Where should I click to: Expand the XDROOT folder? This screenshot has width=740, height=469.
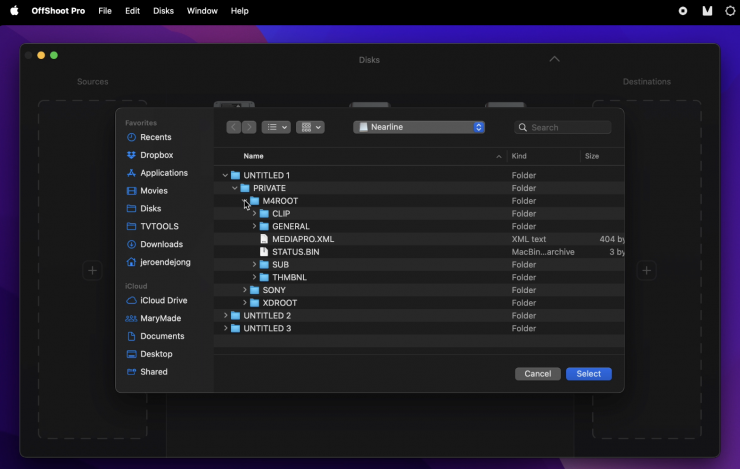(245, 303)
